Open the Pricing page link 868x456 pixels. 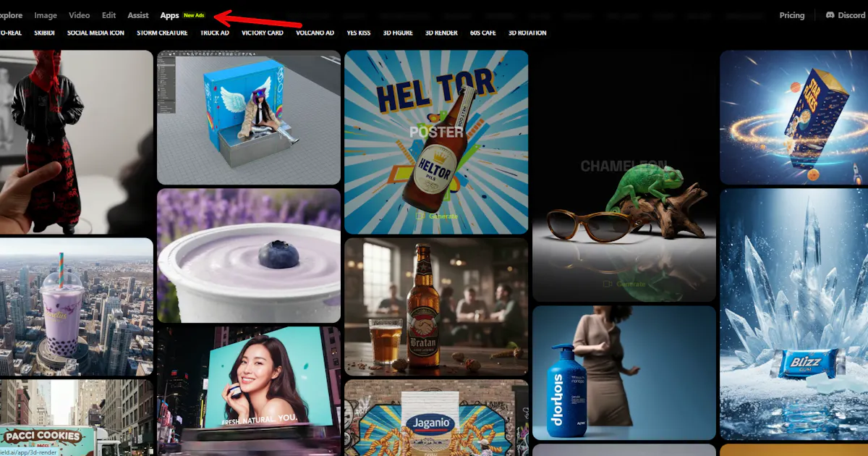coord(792,15)
